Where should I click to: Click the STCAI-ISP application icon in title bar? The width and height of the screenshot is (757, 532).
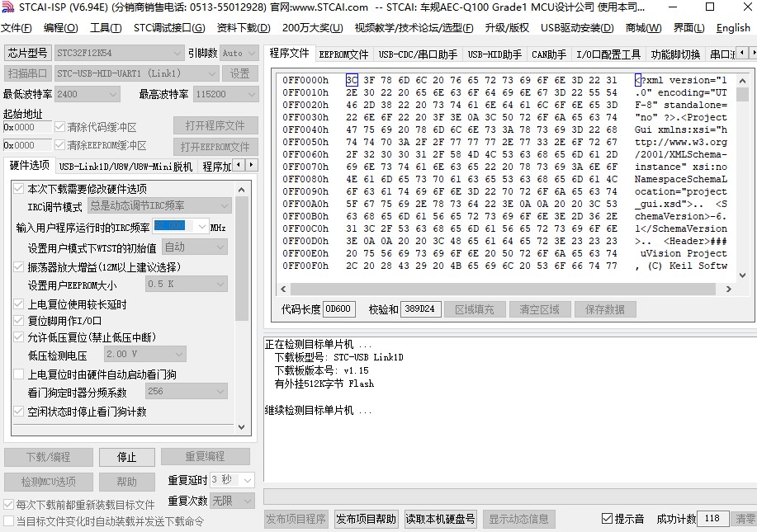click(7, 7)
